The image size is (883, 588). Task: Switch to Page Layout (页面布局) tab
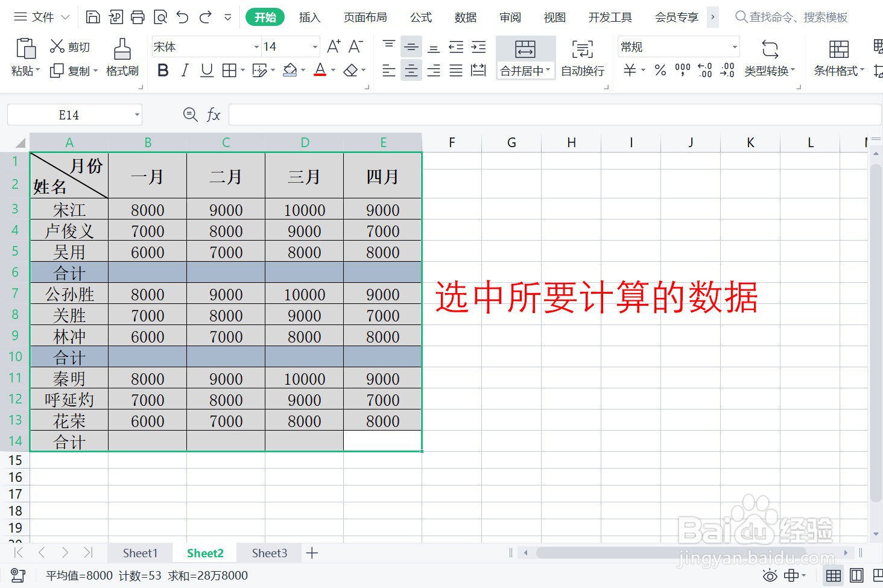point(366,17)
